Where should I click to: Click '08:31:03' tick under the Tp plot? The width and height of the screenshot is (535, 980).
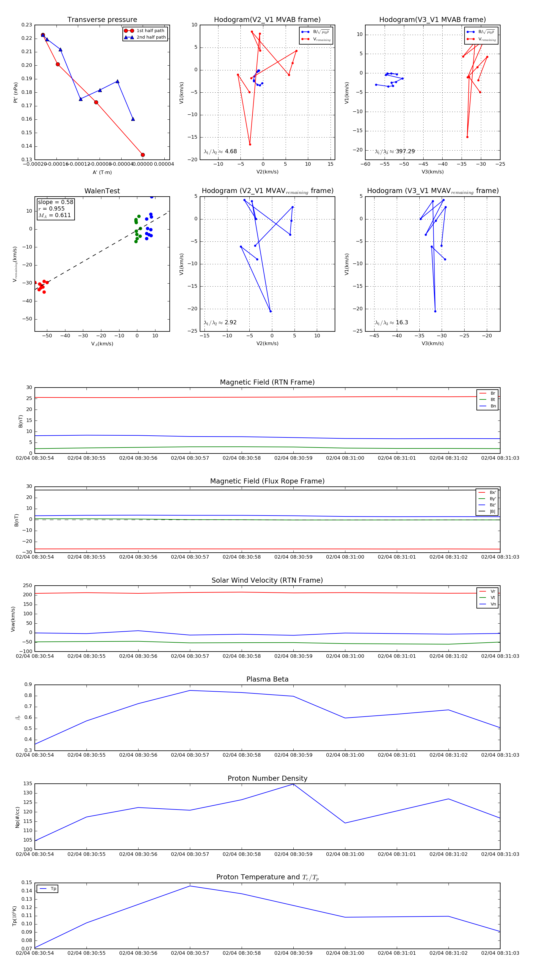500,953
